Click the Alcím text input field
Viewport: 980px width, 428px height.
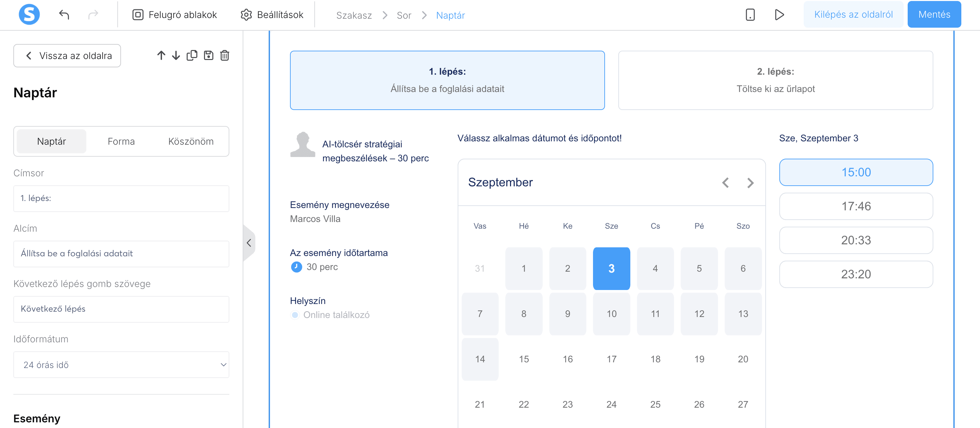(121, 253)
